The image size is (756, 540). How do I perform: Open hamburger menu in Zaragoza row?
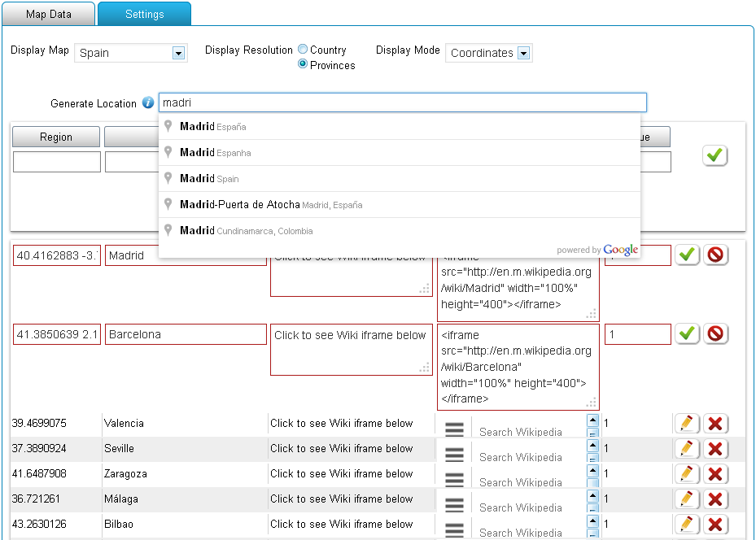[x=454, y=479]
